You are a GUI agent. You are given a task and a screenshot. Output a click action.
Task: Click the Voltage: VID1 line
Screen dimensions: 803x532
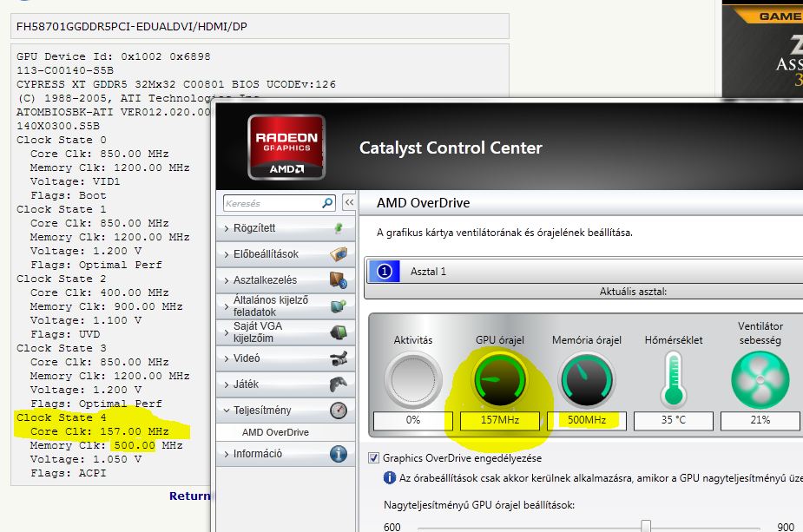click(x=76, y=181)
